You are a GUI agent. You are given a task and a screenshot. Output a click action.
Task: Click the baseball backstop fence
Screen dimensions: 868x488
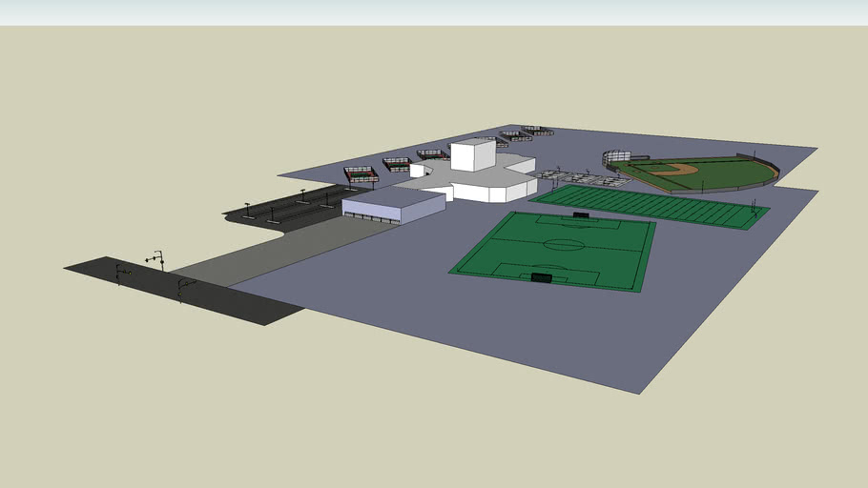[617, 155]
